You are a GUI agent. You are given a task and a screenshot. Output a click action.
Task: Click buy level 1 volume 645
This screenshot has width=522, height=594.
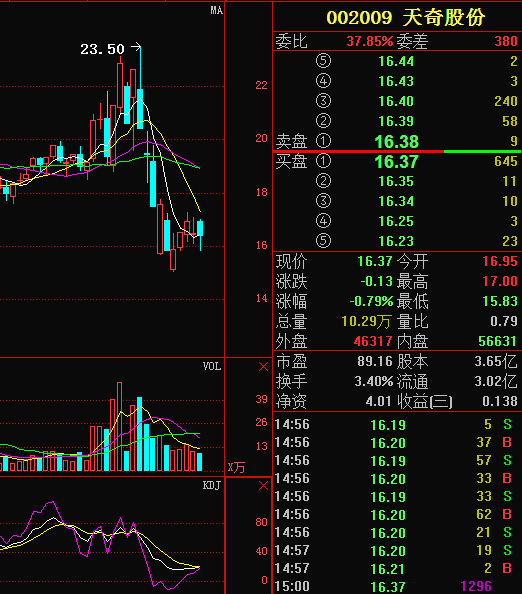pos(506,161)
